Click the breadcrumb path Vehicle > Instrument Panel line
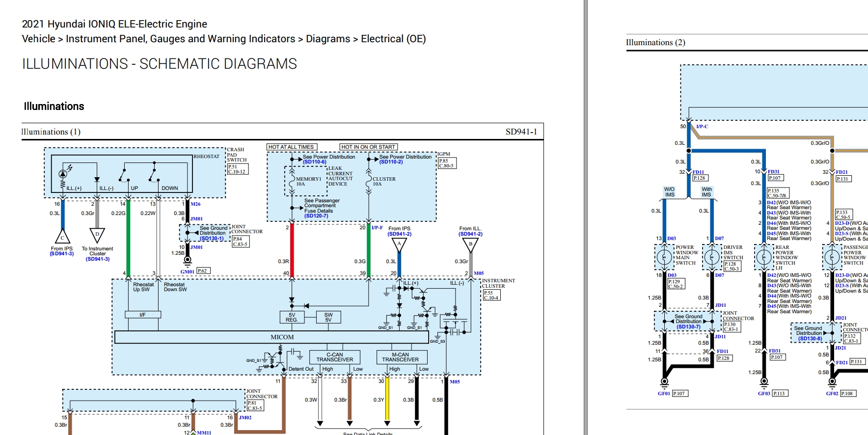The width and height of the screenshot is (868, 435). click(x=224, y=39)
